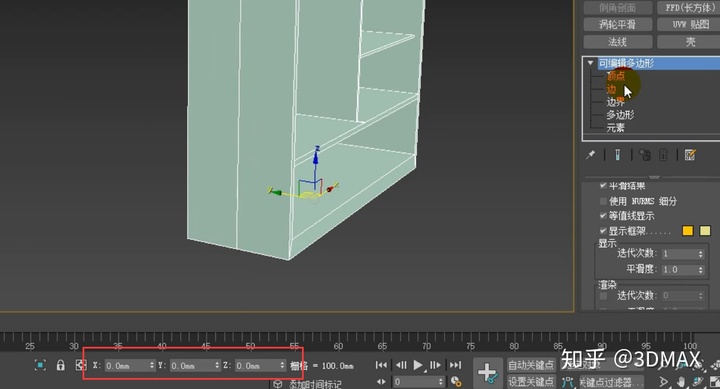Step back to the previous frame
Image resolution: width=720 pixels, height=389 pixels.
click(x=401, y=365)
